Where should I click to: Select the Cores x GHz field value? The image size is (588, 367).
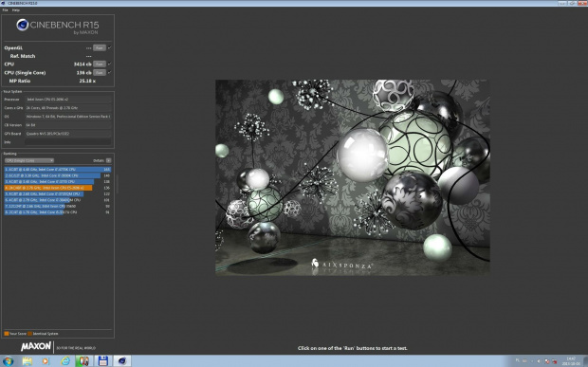click(x=68, y=108)
